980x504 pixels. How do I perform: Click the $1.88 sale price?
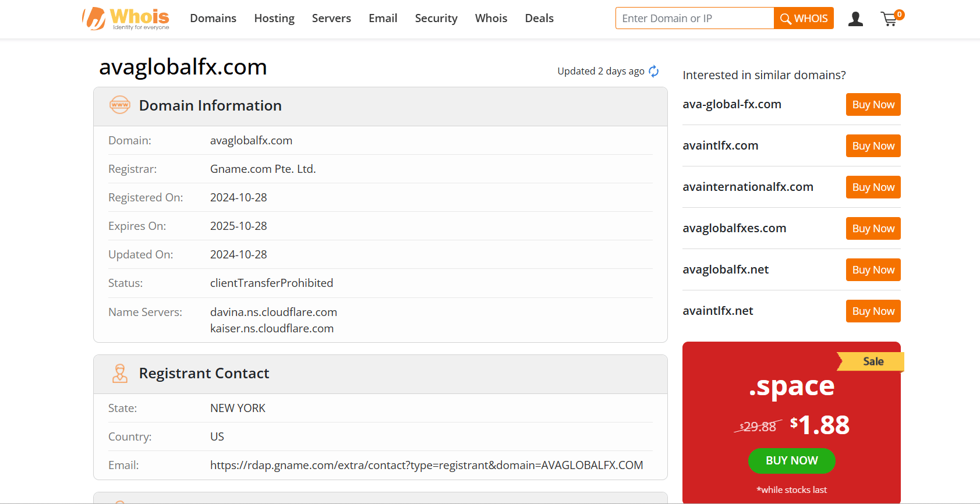[x=820, y=425]
